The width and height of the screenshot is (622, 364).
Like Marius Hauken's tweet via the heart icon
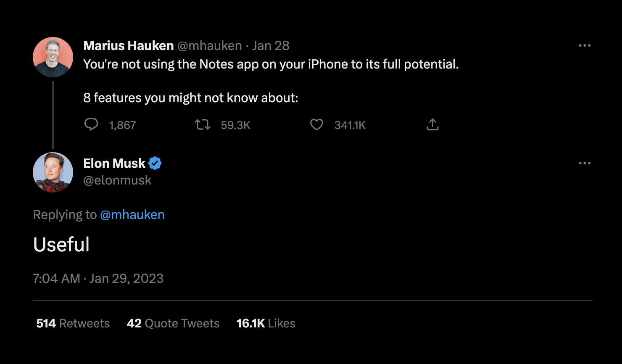point(316,124)
